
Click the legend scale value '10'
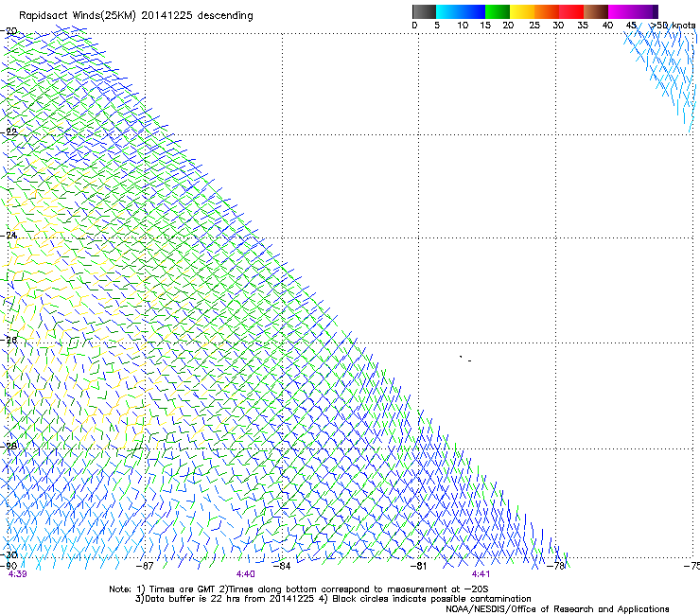463,26
